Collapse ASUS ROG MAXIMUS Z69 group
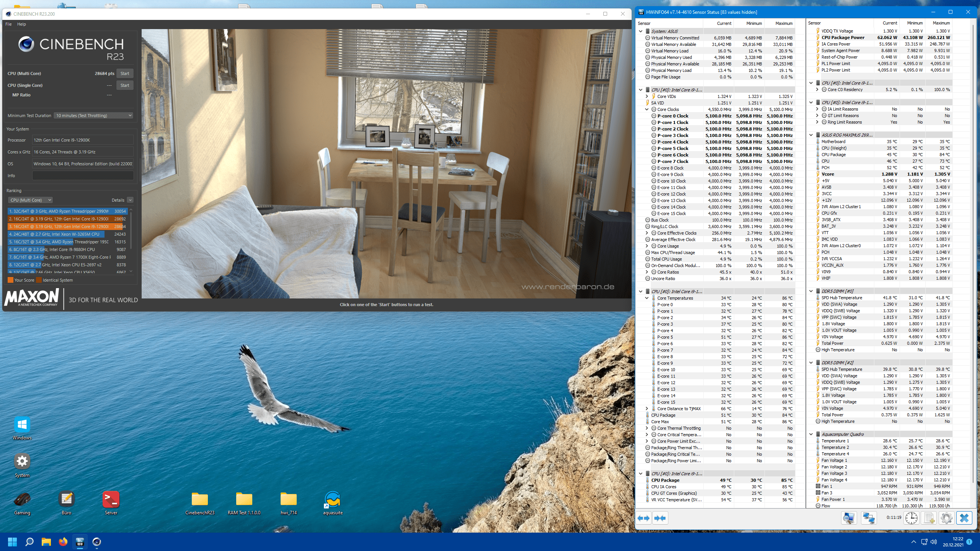This screenshot has width=980, height=551. 811,135
